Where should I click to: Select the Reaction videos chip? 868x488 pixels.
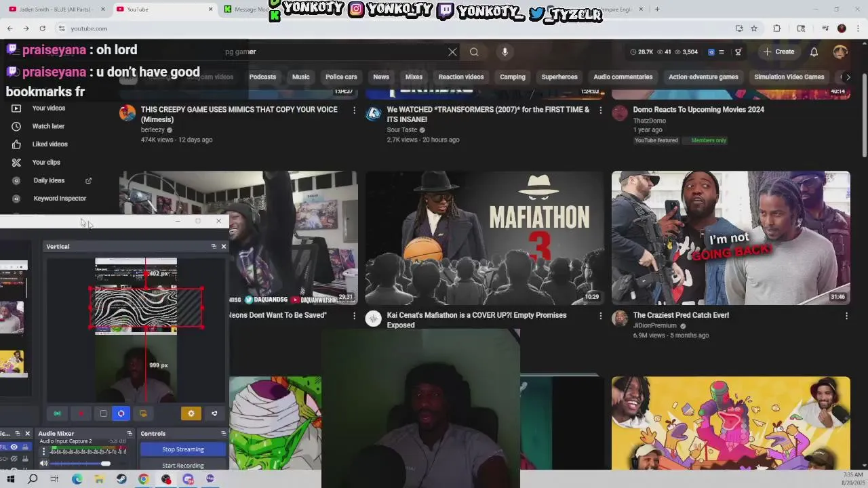coord(460,77)
